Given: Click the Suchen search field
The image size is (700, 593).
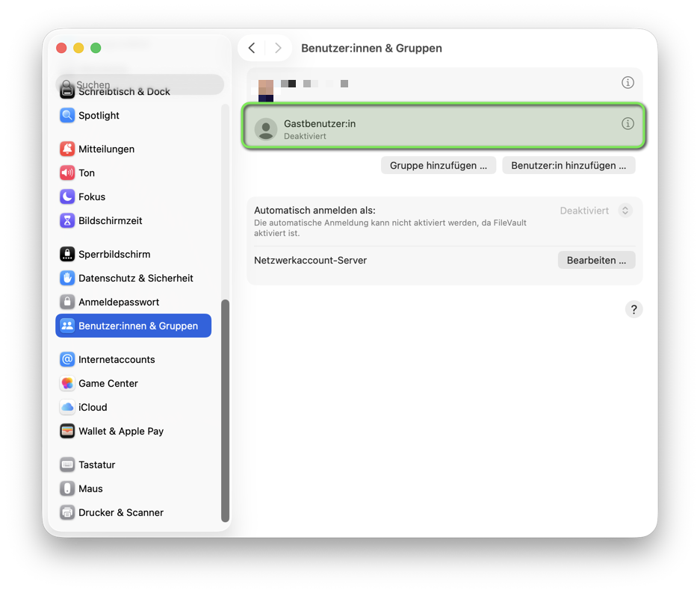Looking at the screenshot, I should point(142,84).
